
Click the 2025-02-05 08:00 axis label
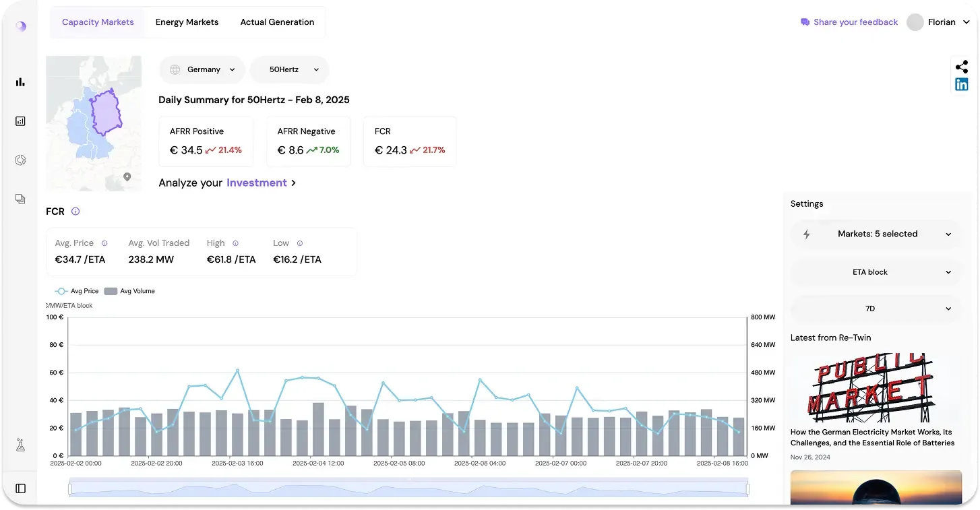[x=398, y=464]
